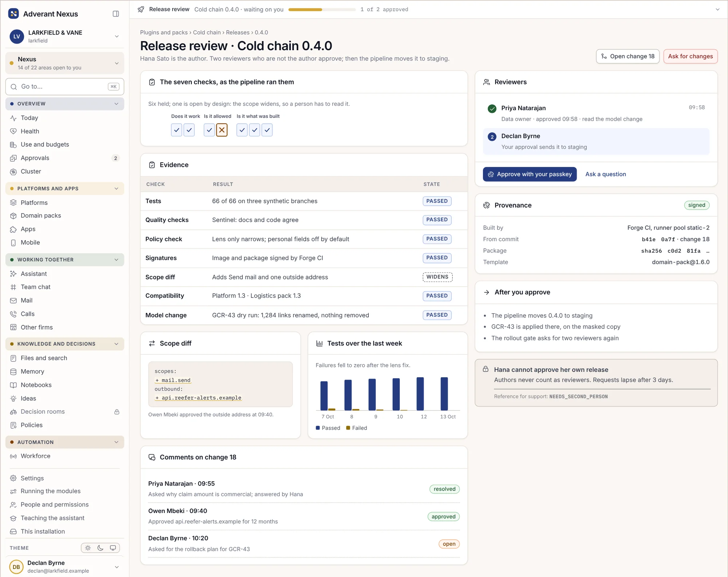Screen dimensions: 728x577
Task: Click Ask a question link
Action: [x=605, y=174]
